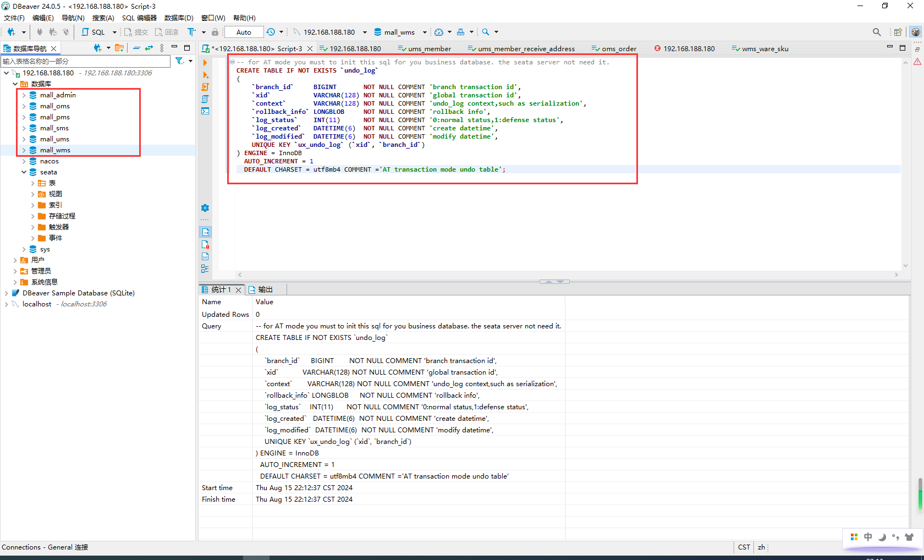Image resolution: width=924 pixels, height=560 pixels.
Task: Execute SQL statement with orange play icon
Action: point(205,63)
